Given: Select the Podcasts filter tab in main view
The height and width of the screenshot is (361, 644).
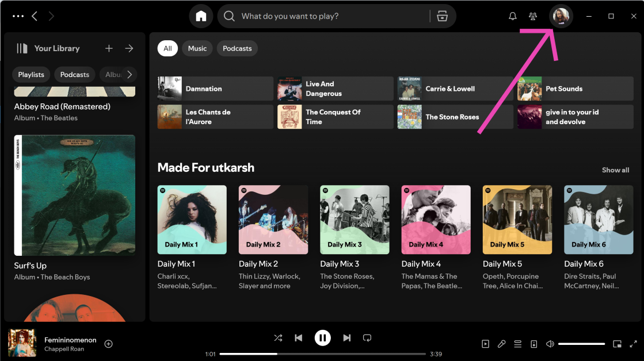Looking at the screenshot, I should point(237,49).
